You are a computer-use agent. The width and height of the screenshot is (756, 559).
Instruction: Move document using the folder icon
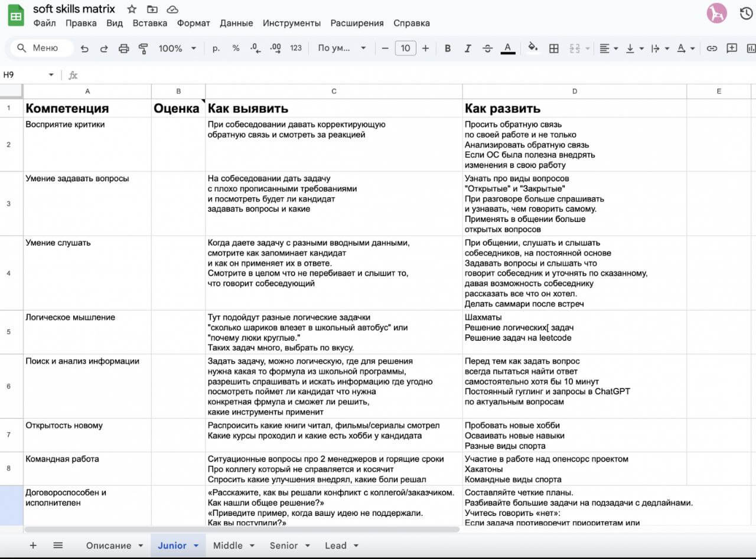tap(152, 9)
